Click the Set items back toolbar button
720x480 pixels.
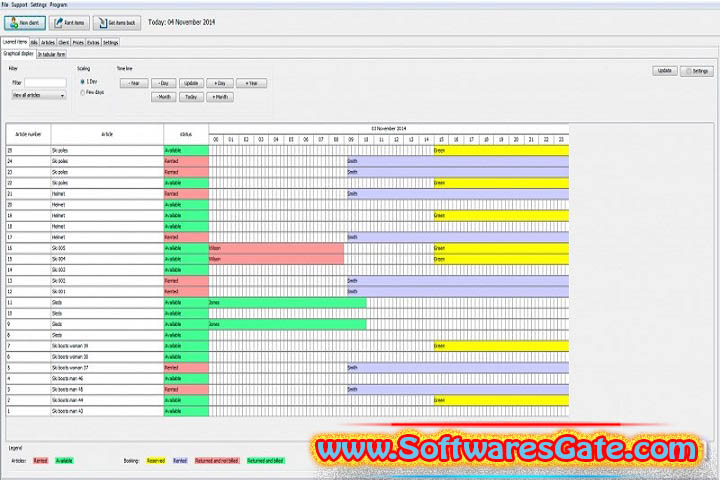pyautogui.click(x=117, y=23)
